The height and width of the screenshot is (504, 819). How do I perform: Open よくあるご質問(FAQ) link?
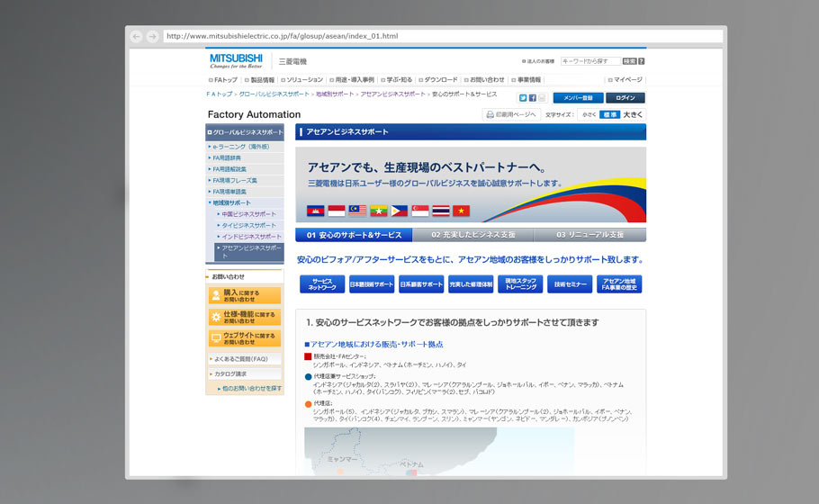coord(245,359)
